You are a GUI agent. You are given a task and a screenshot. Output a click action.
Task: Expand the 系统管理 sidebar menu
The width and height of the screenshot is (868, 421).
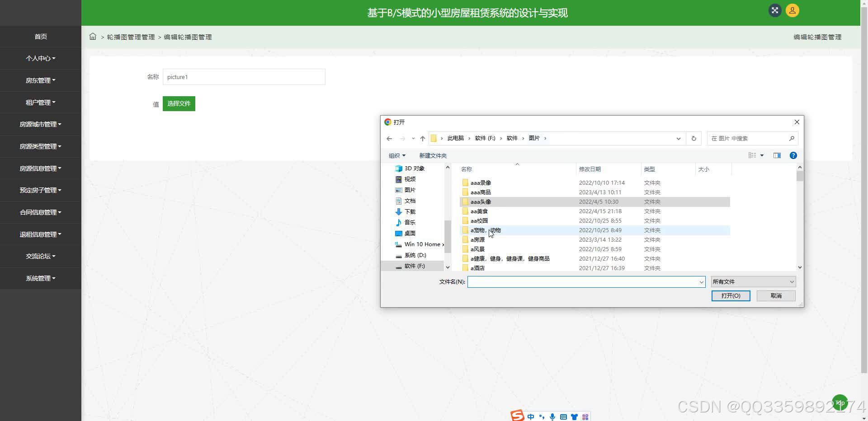pos(41,278)
